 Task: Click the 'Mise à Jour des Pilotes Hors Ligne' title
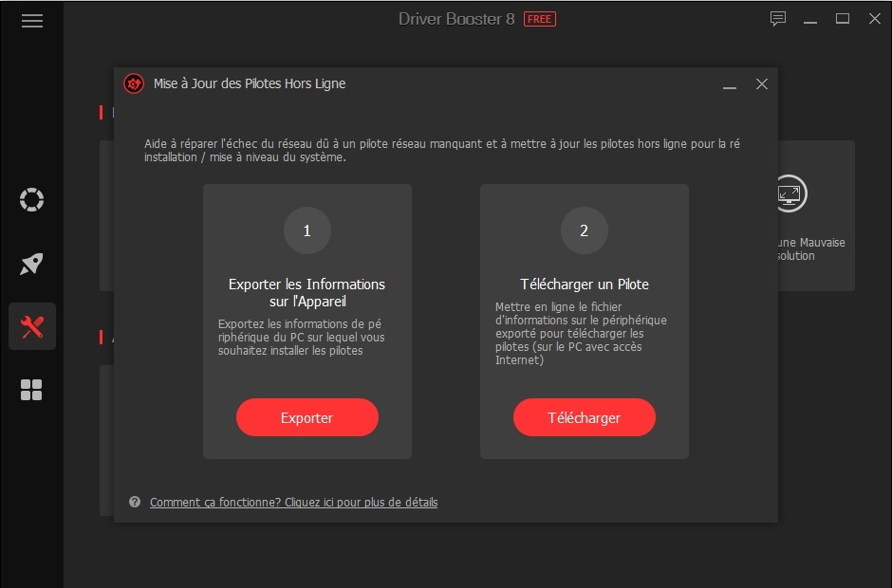click(x=250, y=83)
